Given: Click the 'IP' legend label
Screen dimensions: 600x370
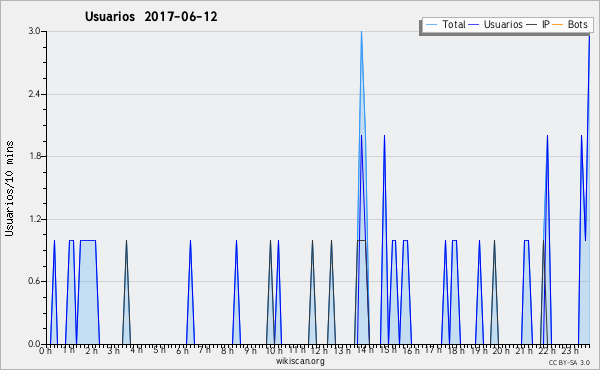Looking at the screenshot, I should tap(546, 24).
